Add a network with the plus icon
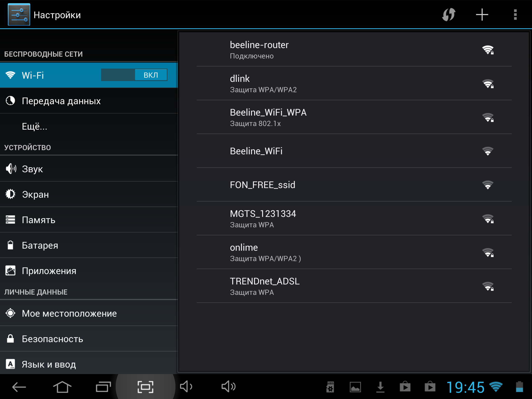This screenshot has height=399, width=532. tap(482, 15)
